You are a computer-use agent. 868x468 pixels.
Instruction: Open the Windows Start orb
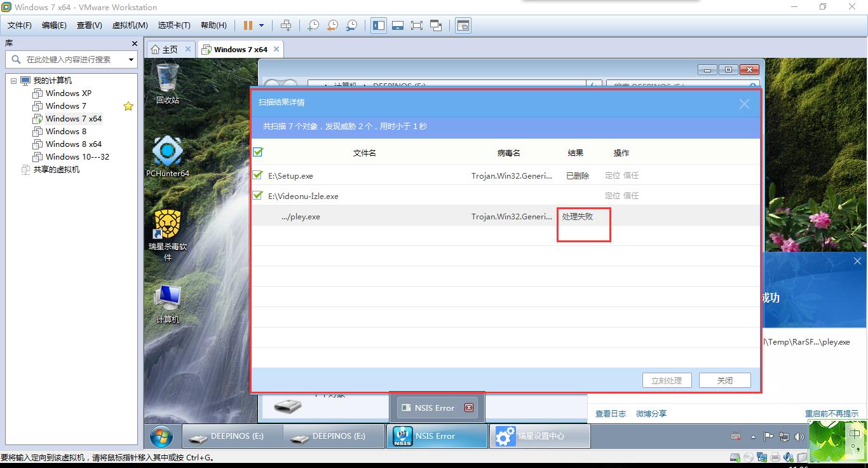161,436
